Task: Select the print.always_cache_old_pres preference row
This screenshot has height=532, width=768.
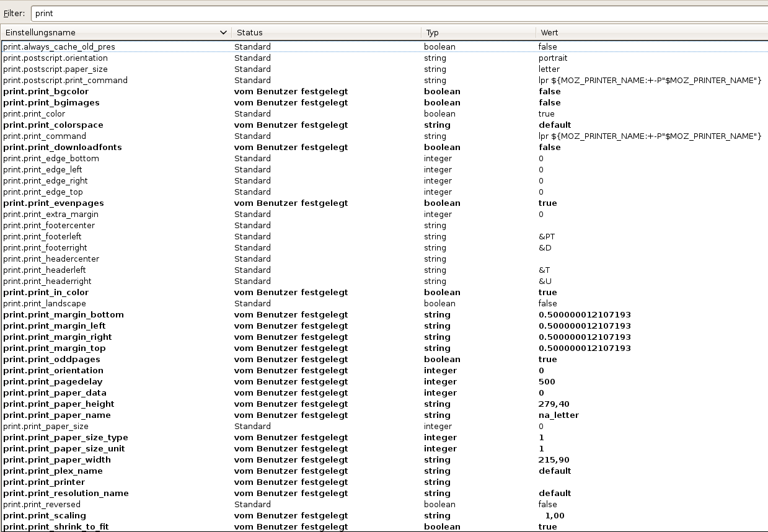Action: (x=60, y=47)
